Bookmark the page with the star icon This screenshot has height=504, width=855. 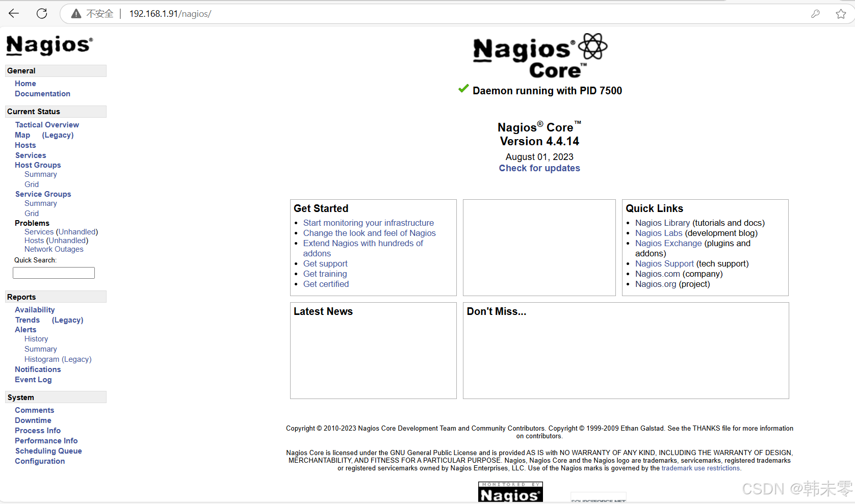(x=841, y=14)
